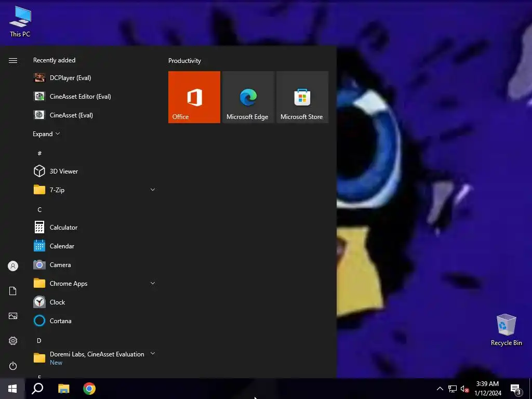
Task: Expand the Start menu hamburger
Action: [x=13, y=60]
